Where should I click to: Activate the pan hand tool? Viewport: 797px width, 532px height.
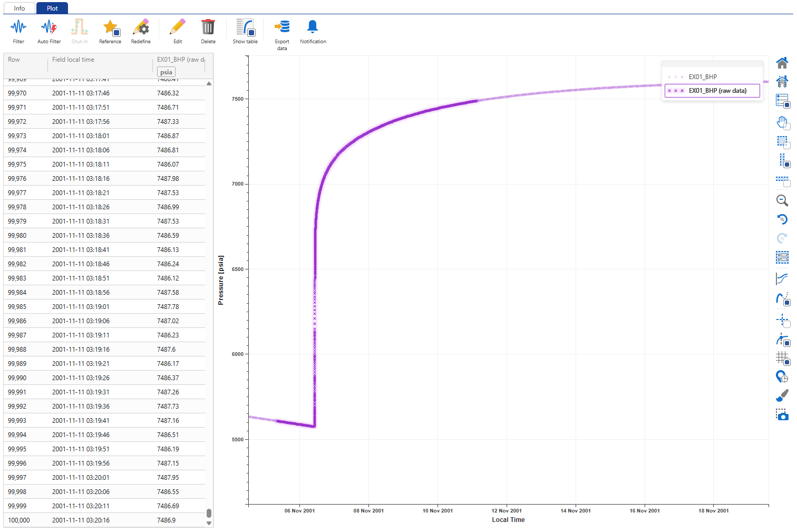click(x=782, y=122)
